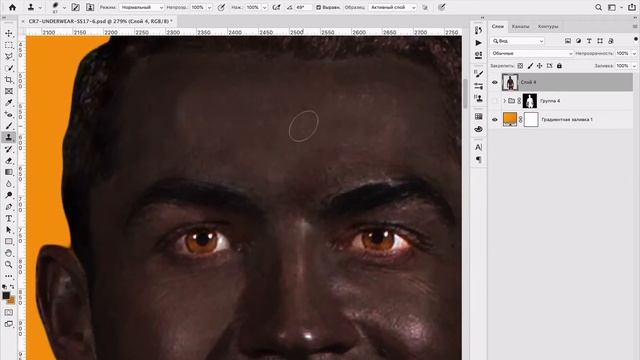Select the Dodge tool

9,195
